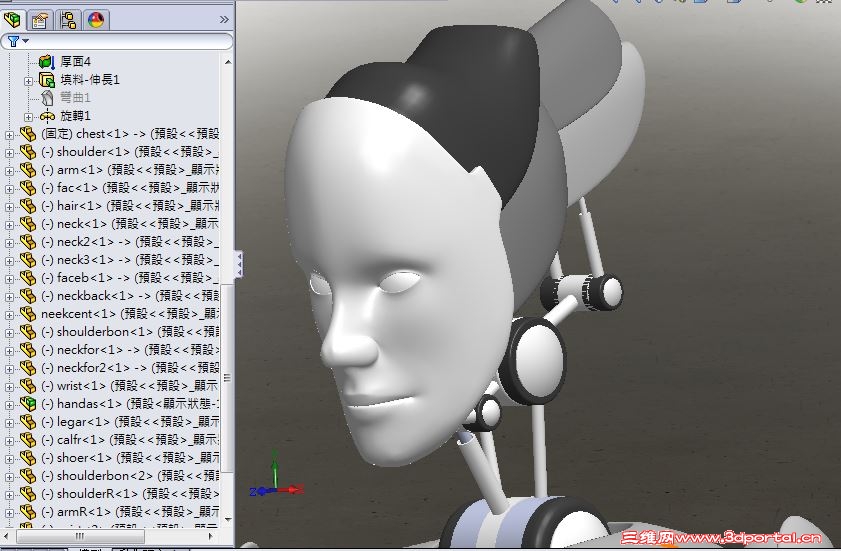This screenshot has height=551, width=841.
Task: Click the armR<1> component icon
Action: 27,512
